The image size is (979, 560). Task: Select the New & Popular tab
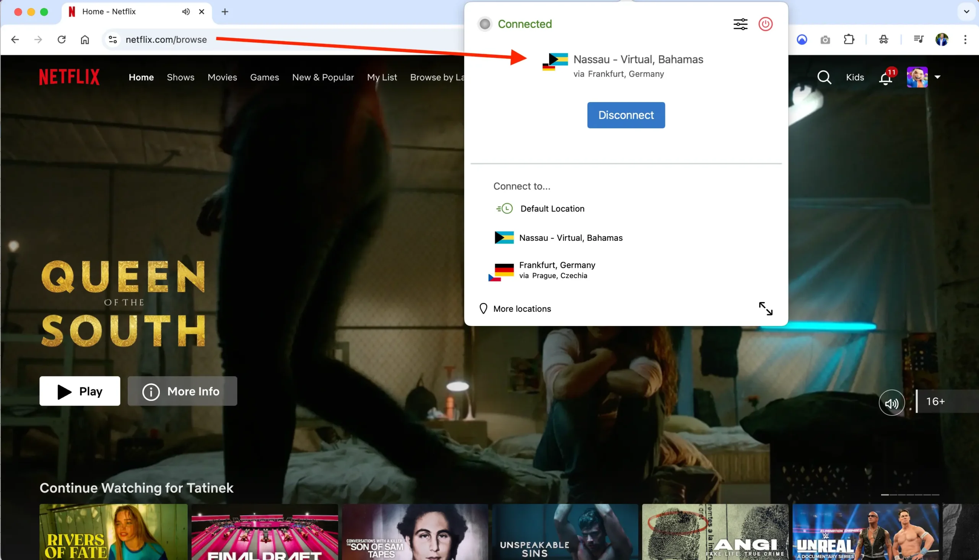323,77
